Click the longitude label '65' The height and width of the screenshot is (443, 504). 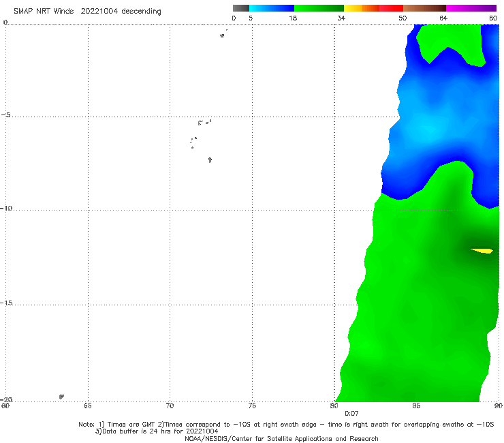[88, 406]
